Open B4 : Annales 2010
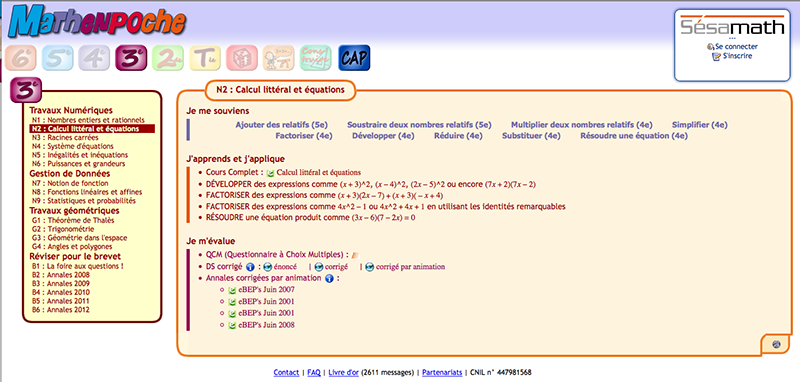The height and width of the screenshot is (382, 800). pyautogui.click(x=60, y=292)
